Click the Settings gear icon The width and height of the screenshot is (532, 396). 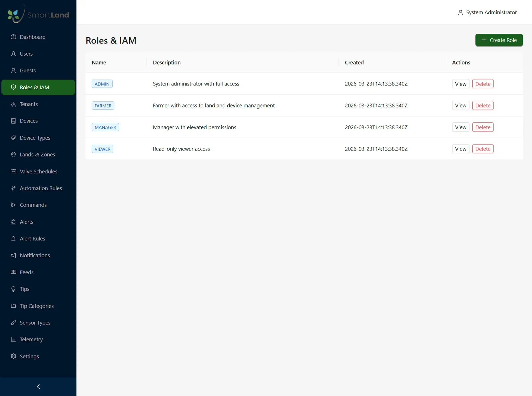(13, 356)
